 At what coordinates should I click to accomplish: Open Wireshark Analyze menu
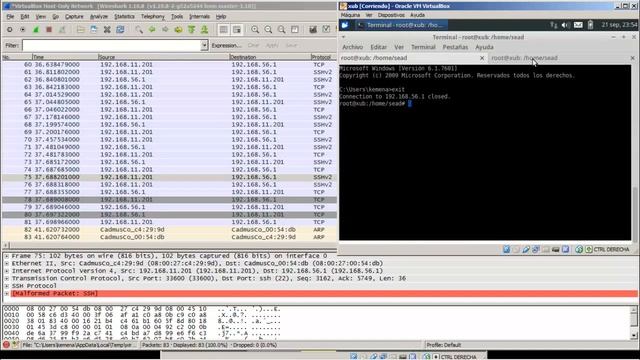[99, 16]
